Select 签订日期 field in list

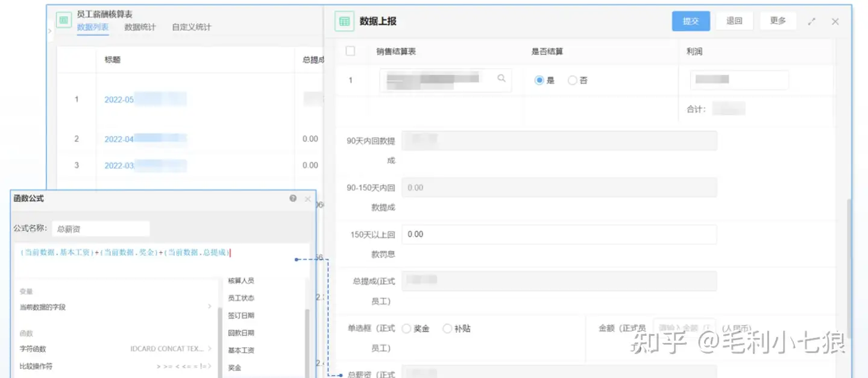(x=241, y=315)
